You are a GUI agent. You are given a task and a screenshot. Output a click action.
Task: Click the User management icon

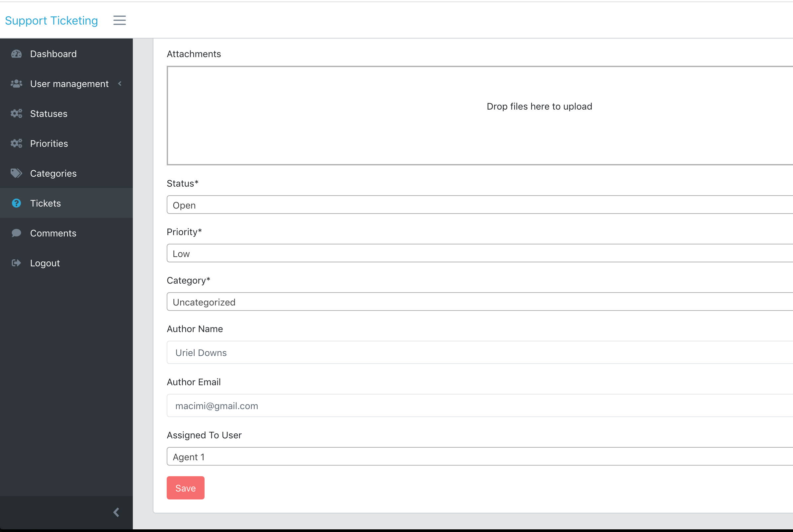coord(16,84)
